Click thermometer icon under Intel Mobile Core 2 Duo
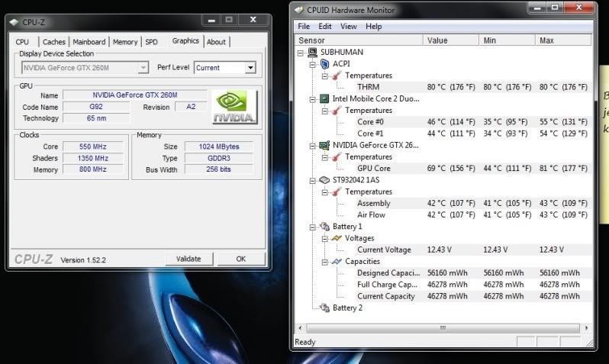 pyautogui.click(x=337, y=111)
